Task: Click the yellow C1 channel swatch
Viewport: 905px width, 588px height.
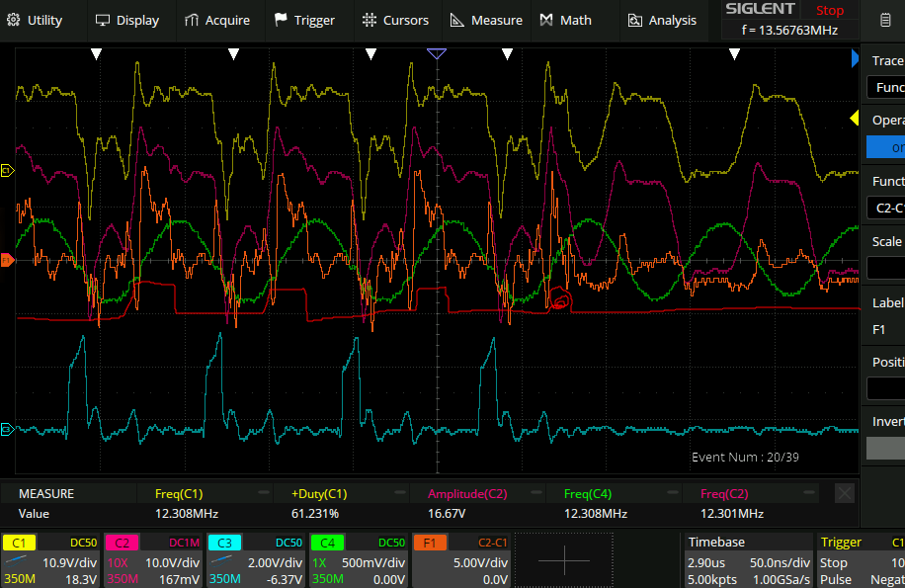Action: (x=19, y=543)
